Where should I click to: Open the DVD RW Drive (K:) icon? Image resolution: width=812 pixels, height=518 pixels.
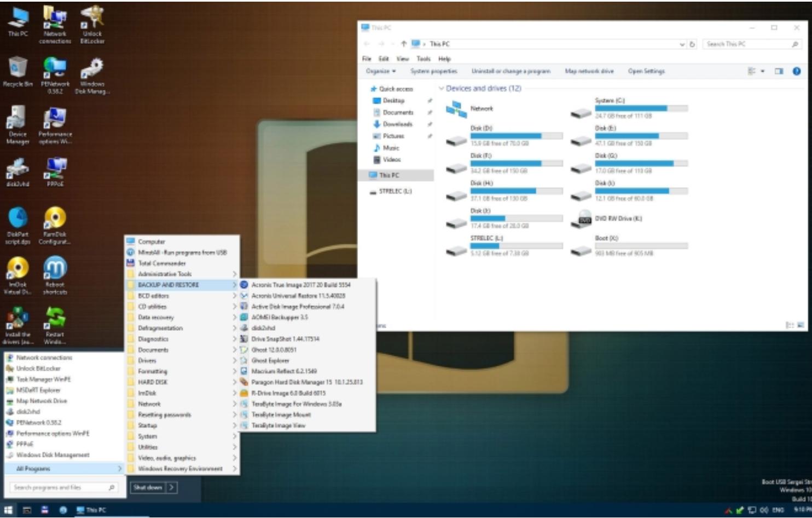point(585,219)
